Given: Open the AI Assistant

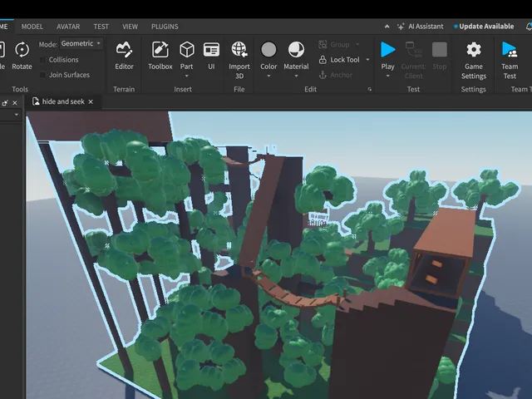Looking at the screenshot, I should [421, 27].
